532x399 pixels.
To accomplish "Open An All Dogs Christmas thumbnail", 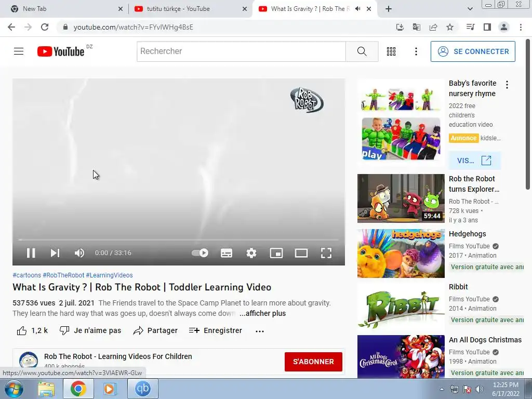I will click(401, 356).
